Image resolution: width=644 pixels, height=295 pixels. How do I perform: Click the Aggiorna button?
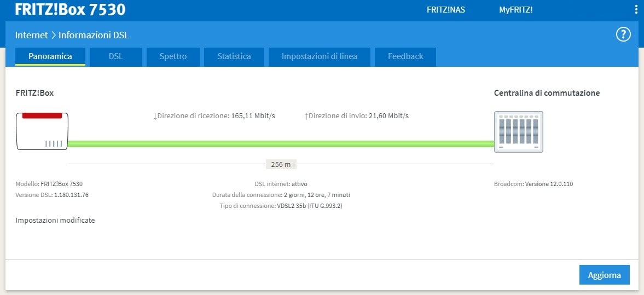[604, 275]
